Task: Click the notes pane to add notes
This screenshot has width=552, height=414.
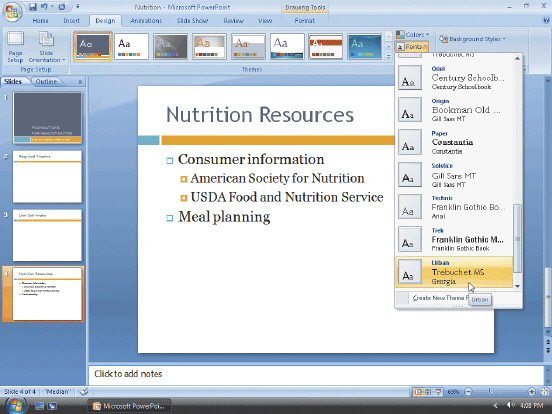Action: [316, 374]
